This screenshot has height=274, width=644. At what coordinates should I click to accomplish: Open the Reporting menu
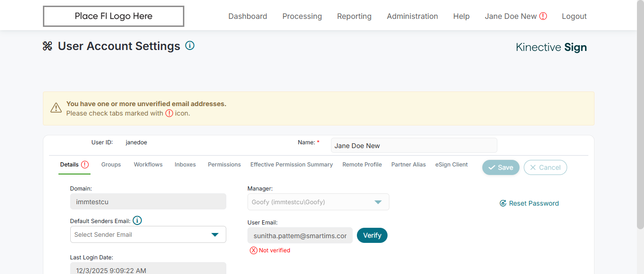pos(354,17)
